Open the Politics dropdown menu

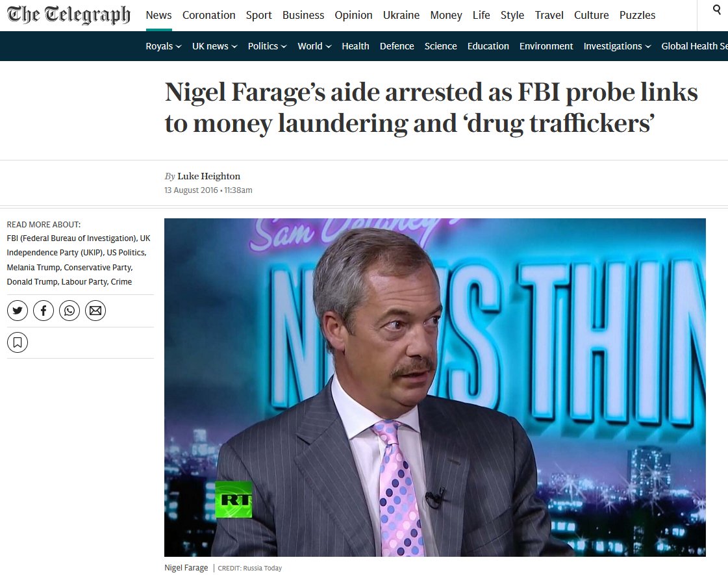tap(267, 46)
